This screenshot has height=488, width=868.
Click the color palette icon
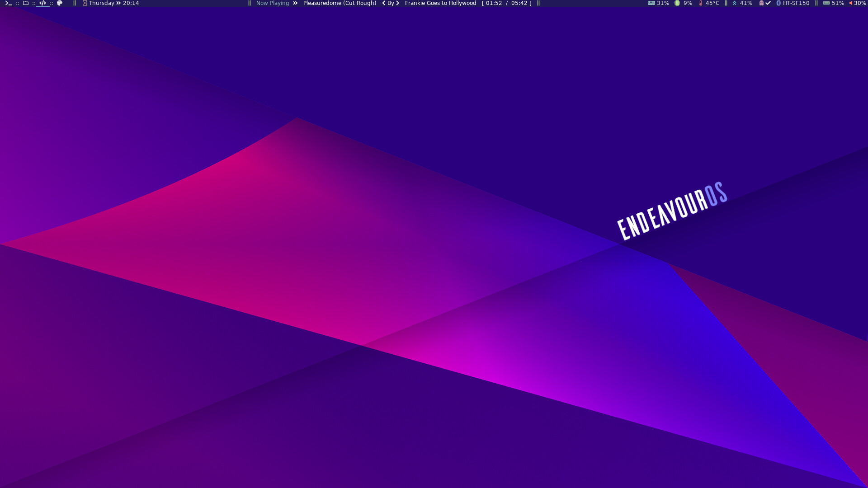click(x=59, y=3)
